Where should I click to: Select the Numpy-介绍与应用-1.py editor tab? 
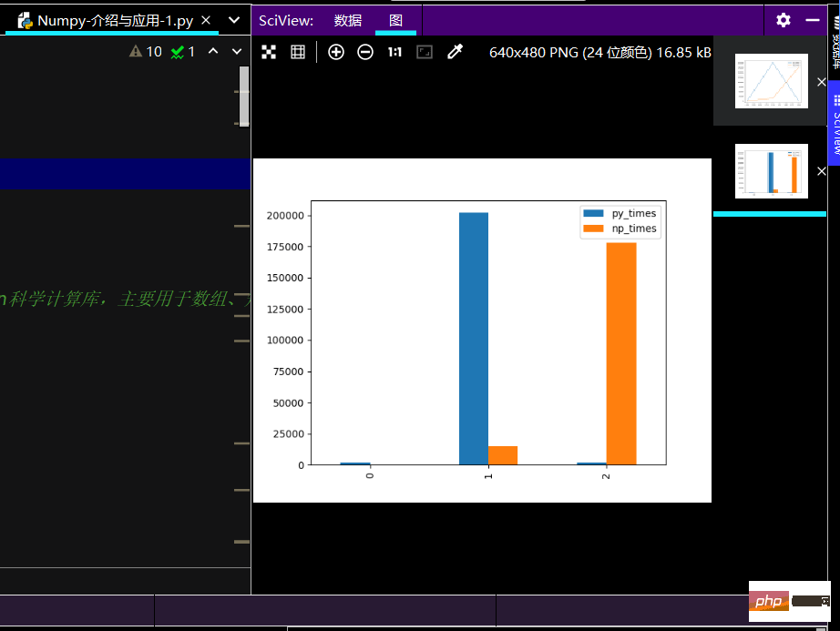[112, 20]
